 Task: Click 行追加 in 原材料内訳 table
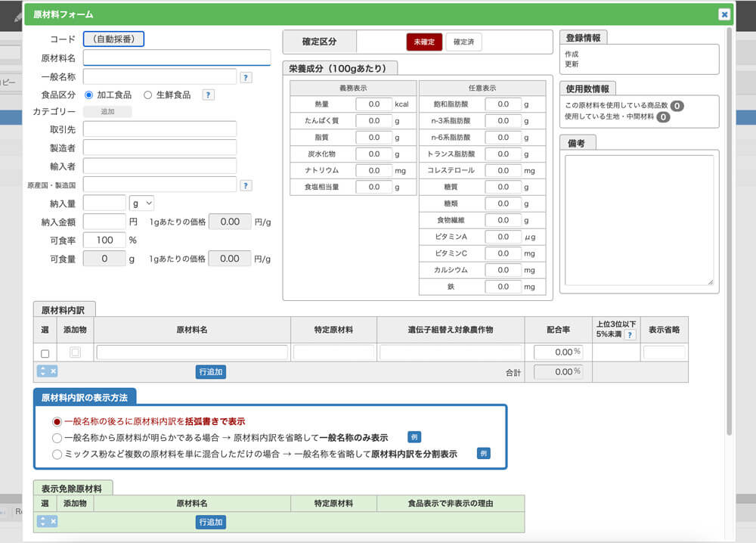211,372
